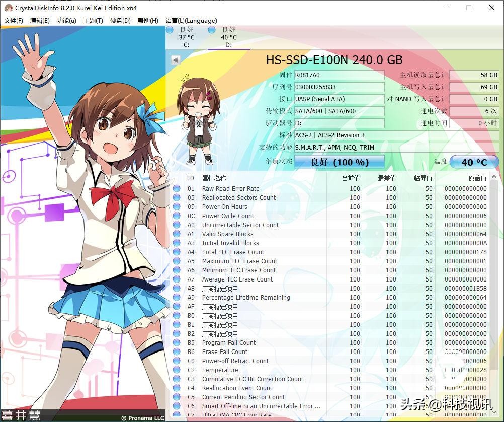Expand the 硬盘(D) disk menu
The height and width of the screenshot is (422, 504).
point(120,21)
